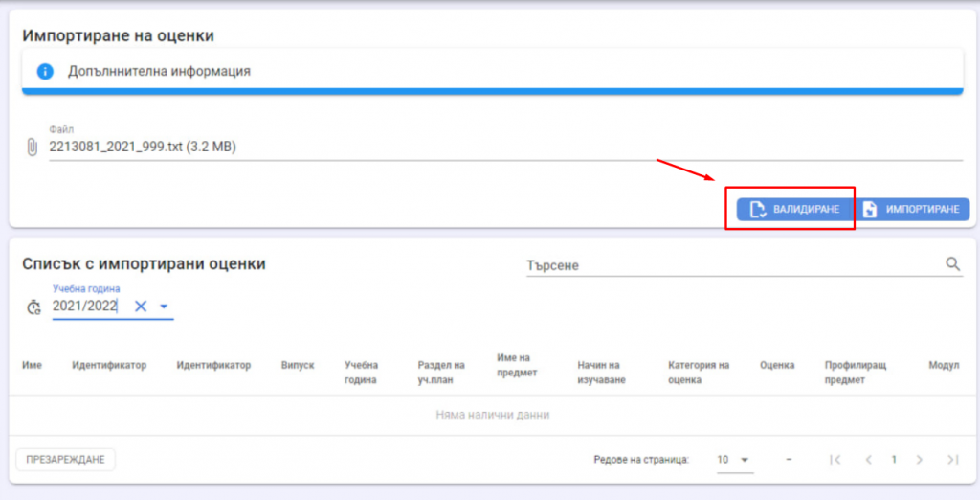The width and height of the screenshot is (980, 500).
Task: Open the rows per page dropdown
Action: pos(734,460)
